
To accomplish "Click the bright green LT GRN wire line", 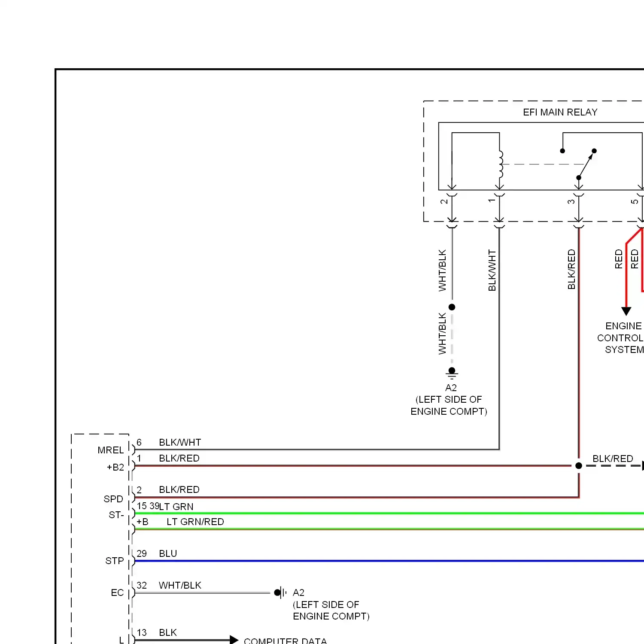I will click(389, 513).
